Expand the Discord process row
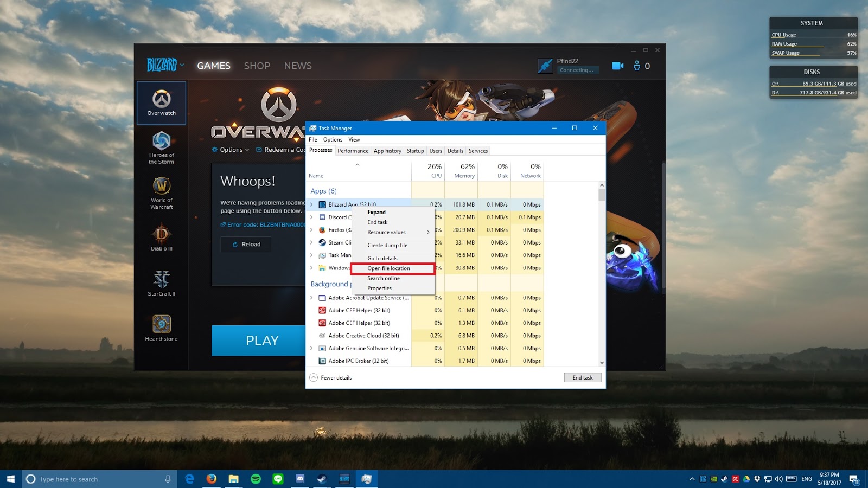868x488 pixels. 311,217
